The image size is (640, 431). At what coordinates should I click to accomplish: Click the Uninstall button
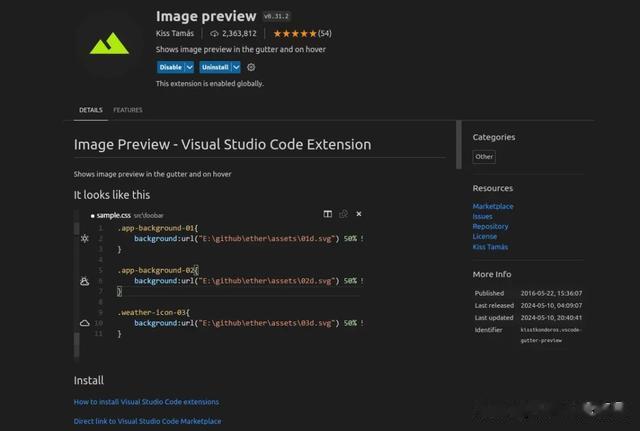coord(215,67)
